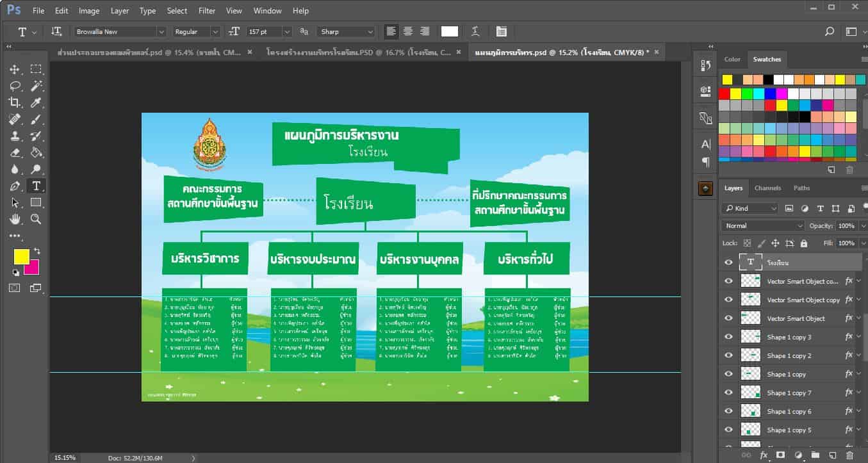The image size is (868, 463).
Task: Open the Filter menu
Action: click(x=207, y=11)
